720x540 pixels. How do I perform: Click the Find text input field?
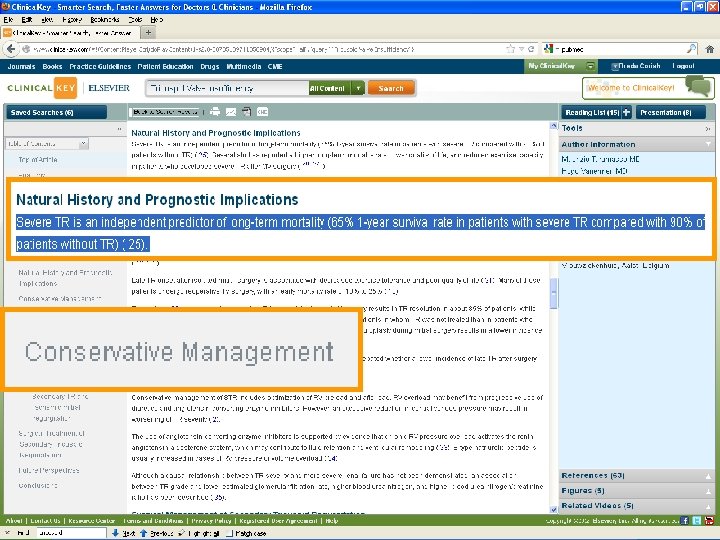(x=72, y=533)
